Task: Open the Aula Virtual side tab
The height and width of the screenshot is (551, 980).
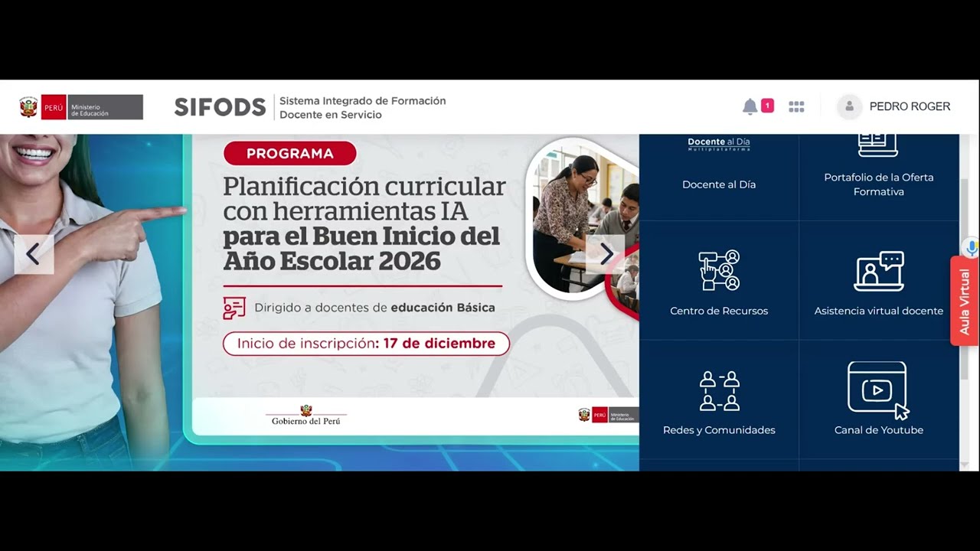Action: tap(965, 302)
